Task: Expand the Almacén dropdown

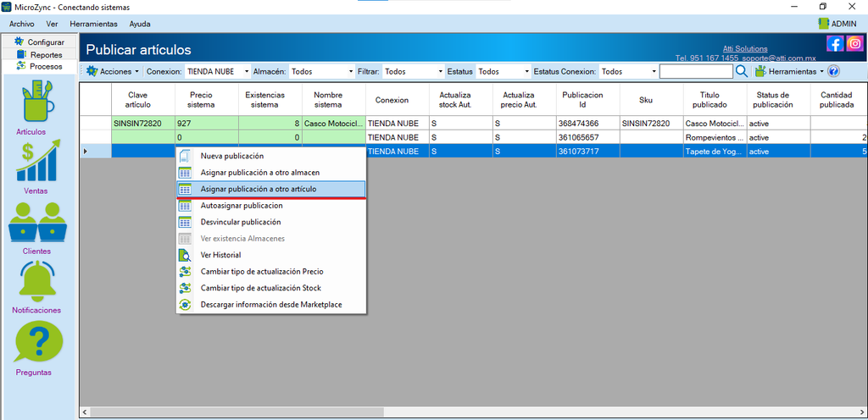Action: pos(351,72)
